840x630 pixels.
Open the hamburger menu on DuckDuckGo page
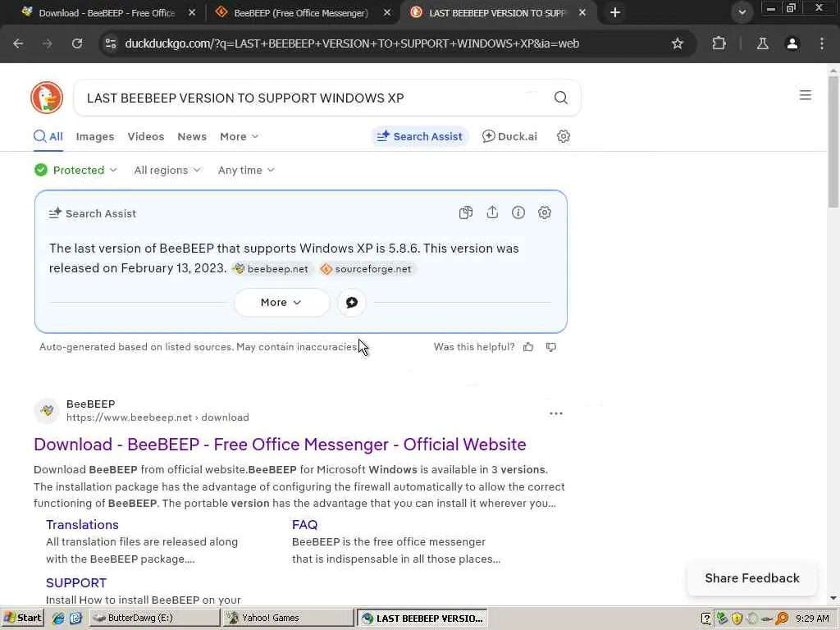click(x=806, y=95)
